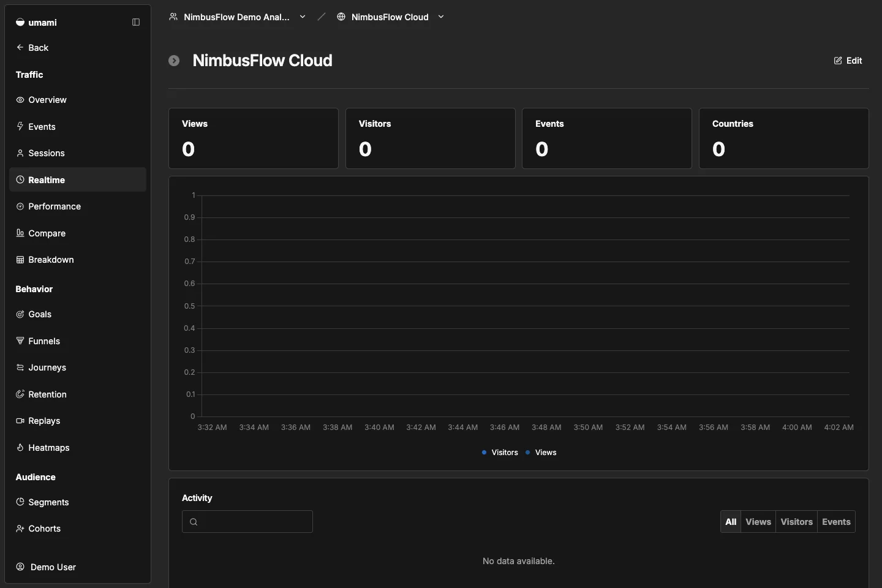Select the Views activity filter tab
The width and height of the screenshot is (882, 588).
pos(758,522)
